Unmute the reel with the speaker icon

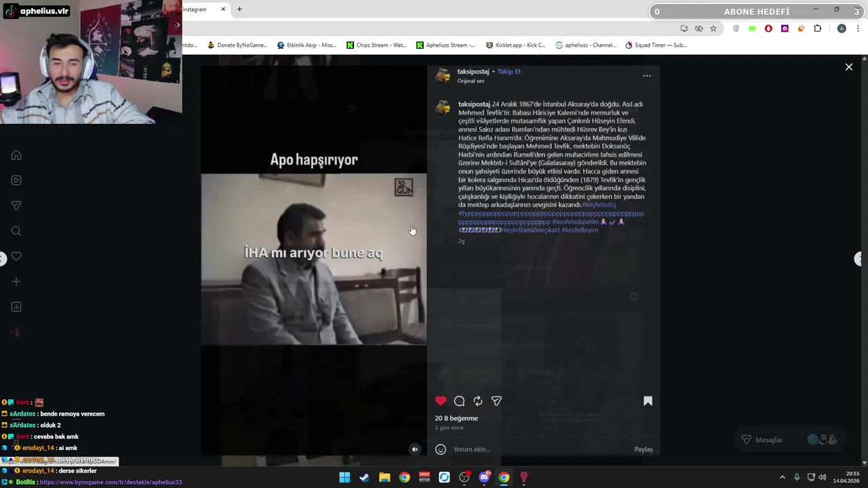click(x=415, y=449)
